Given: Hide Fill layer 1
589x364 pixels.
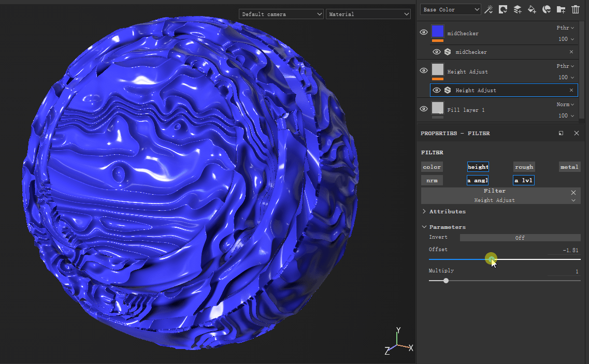Looking at the screenshot, I should (x=424, y=109).
